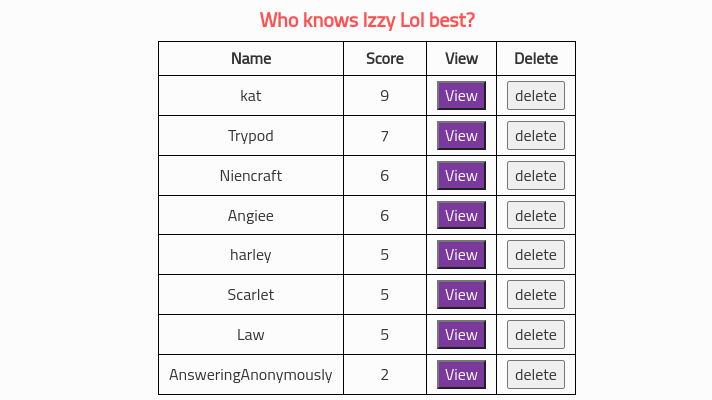Delete harley's entry
The width and height of the screenshot is (712, 400).
tap(535, 255)
